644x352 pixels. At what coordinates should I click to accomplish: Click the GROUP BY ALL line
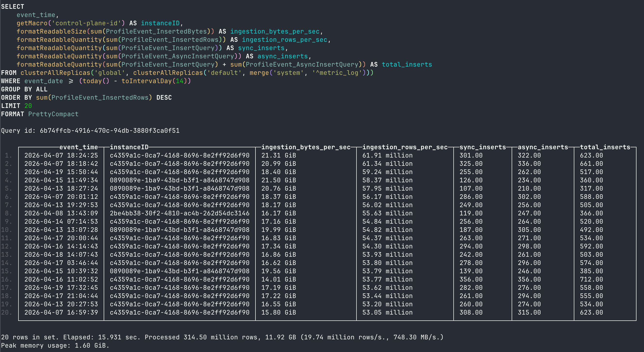click(x=24, y=89)
